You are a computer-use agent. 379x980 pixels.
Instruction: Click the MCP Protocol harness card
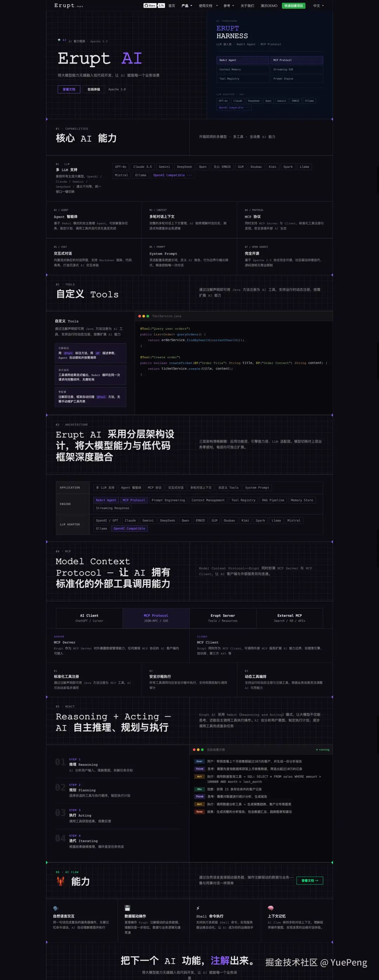297,60
